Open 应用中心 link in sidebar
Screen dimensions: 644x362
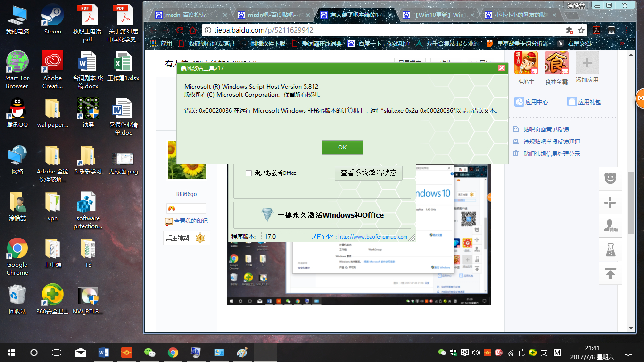point(531,102)
